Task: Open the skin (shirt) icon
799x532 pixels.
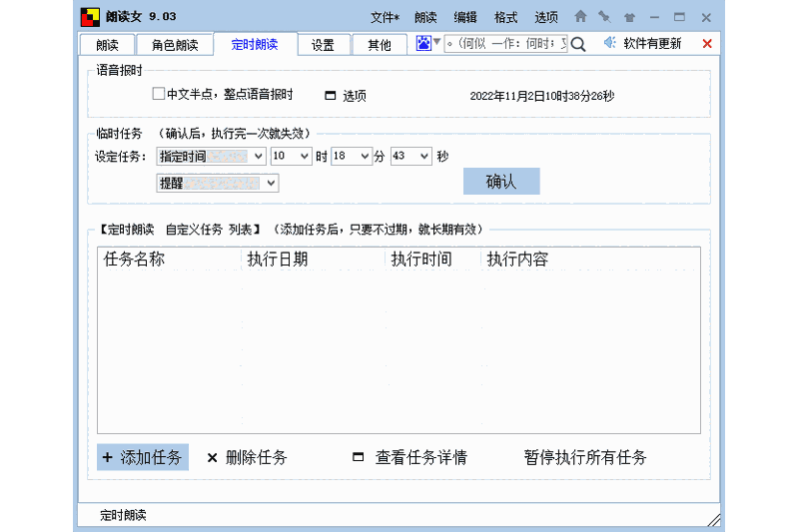Action: pos(629,17)
